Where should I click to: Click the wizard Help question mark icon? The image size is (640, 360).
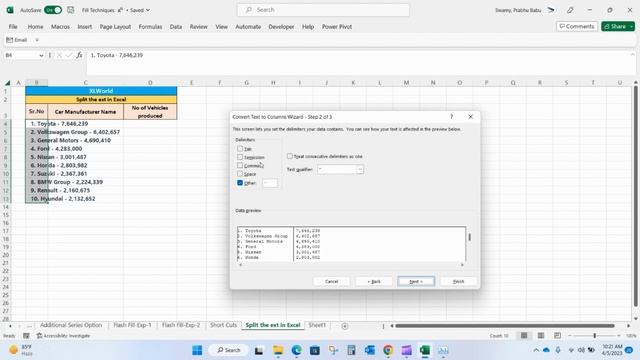click(x=451, y=117)
